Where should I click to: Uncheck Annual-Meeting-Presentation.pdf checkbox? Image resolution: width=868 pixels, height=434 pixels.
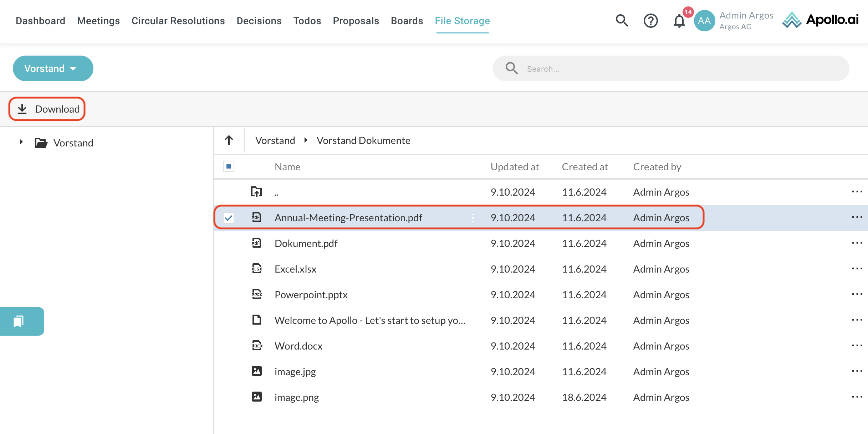click(229, 218)
